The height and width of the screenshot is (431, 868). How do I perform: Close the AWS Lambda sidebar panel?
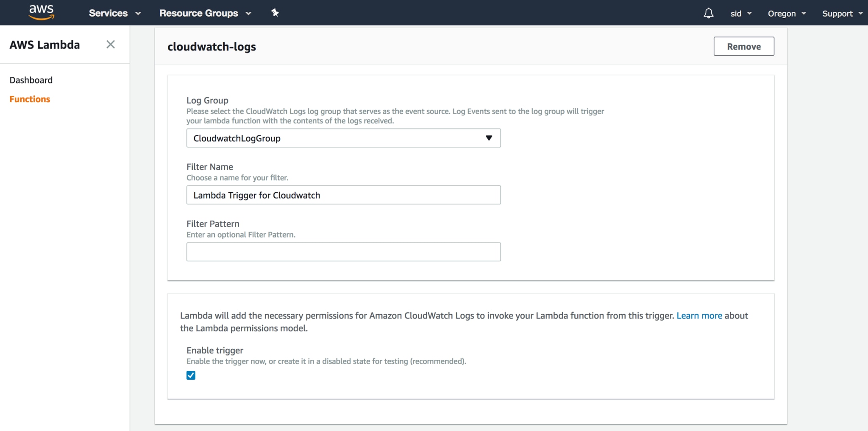(x=111, y=45)
